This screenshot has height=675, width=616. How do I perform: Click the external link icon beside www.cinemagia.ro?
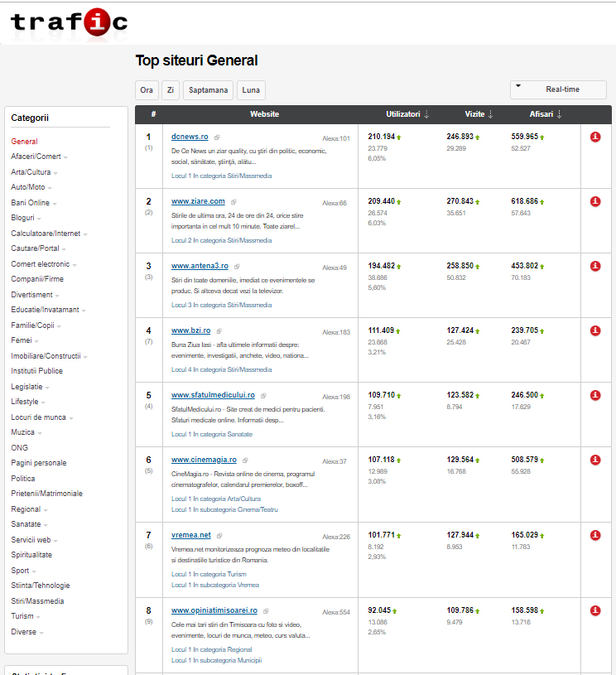[245, 460]
